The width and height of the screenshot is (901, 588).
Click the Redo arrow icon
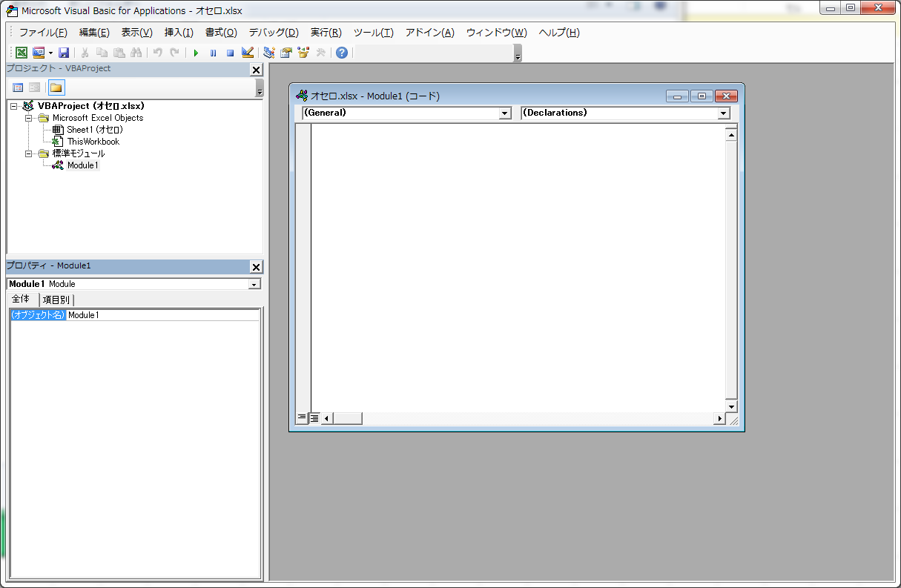coord(174,53)
